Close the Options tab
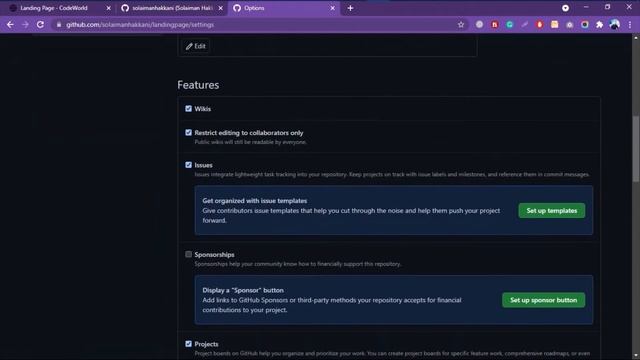640x360 pixels. (x=333, y=8)
